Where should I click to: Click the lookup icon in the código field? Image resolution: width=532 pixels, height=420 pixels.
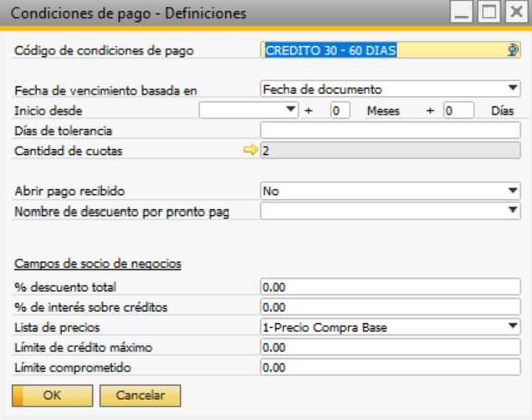(514, 50)
